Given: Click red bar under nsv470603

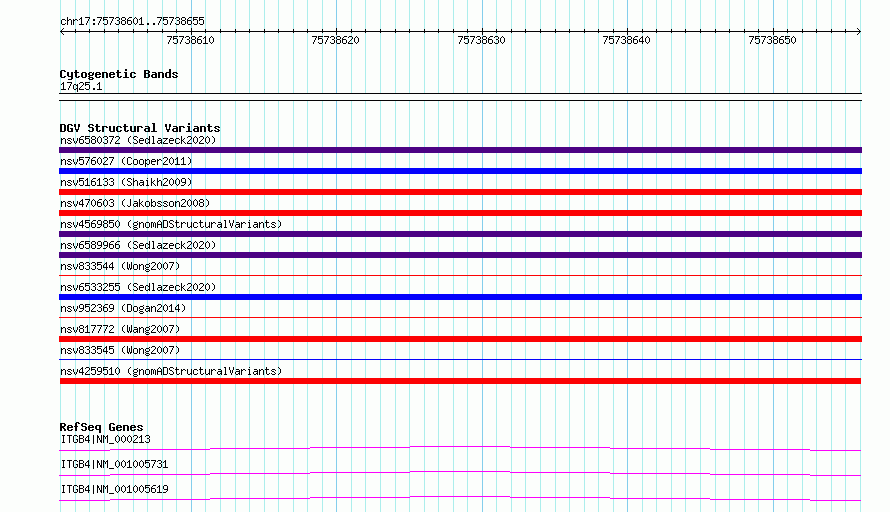Looking at the screenshot, I should point(460,213).
